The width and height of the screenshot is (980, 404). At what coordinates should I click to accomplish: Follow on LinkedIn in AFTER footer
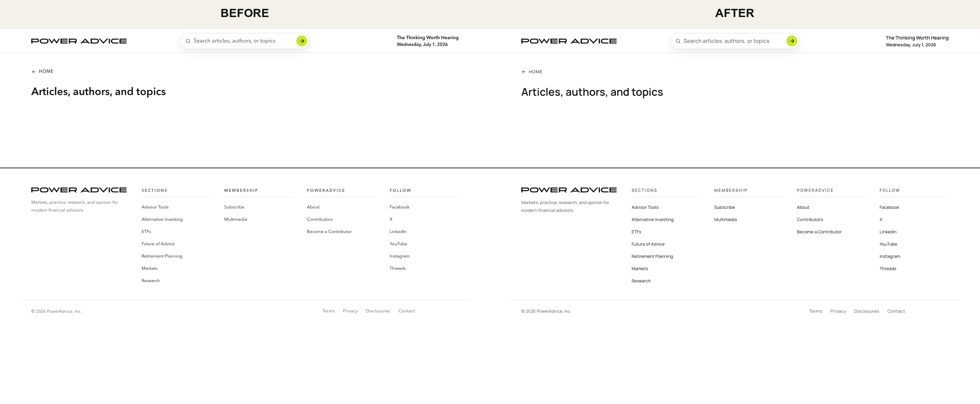click(x=887, y=232)
